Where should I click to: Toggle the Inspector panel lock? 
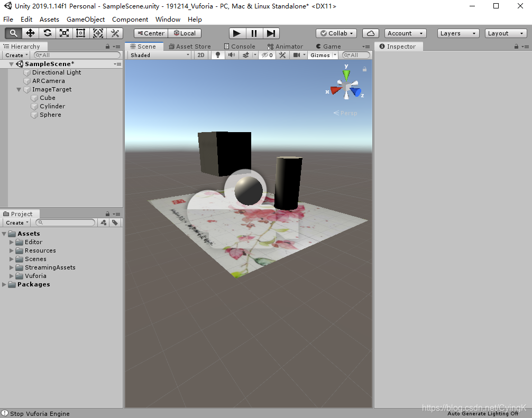pos(516,47)
